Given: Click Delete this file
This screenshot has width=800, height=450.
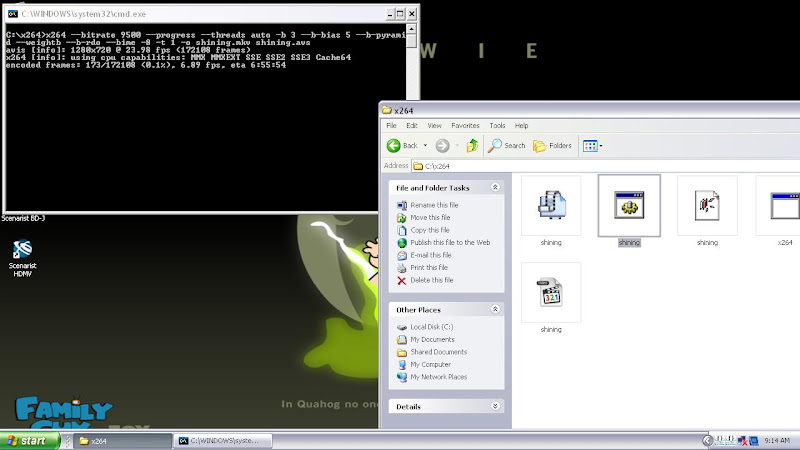Looking at the screenshot, I should tap(432, 280).
